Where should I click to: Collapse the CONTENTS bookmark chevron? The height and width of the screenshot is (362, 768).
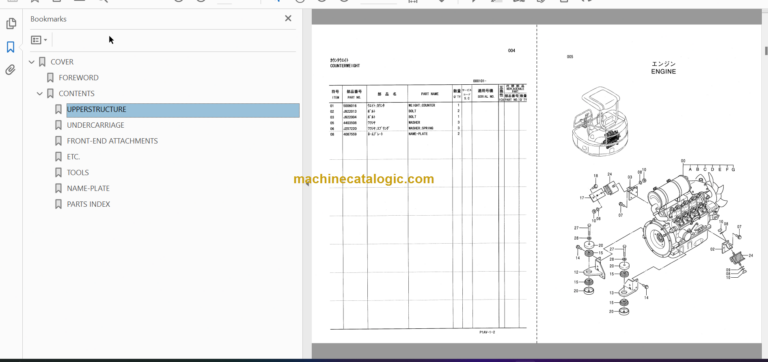tap(40, 94)
